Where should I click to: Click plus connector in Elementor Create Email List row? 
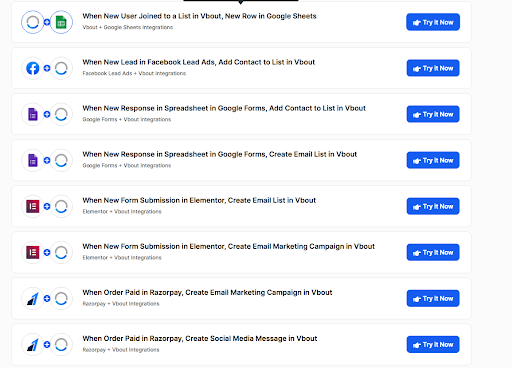click(47, 206)
